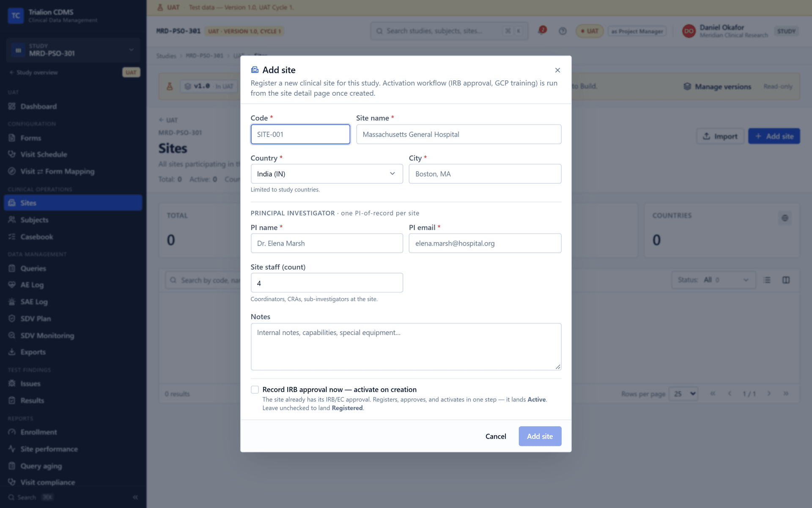
Task: Select Sites in sidebar
Action: 73,203
